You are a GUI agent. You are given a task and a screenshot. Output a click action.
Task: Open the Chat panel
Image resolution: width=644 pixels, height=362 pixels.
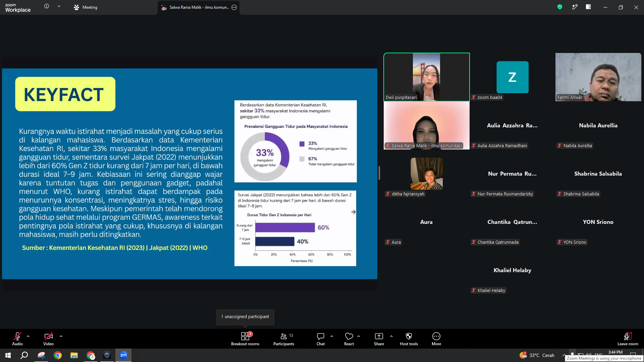click(321, 339)
